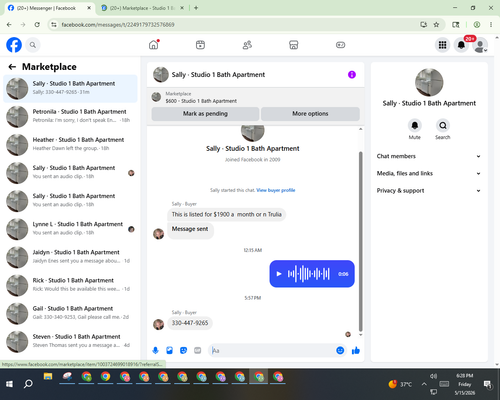Open the Home feed icon
This screenshot has width=500, height=400.
(154, 45)
